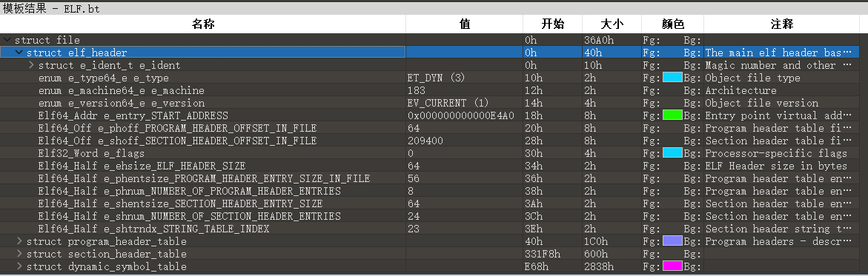This screenshot has height=276, width=868.
Task: Sort by the 名称 column header
Action: (202, 24)
